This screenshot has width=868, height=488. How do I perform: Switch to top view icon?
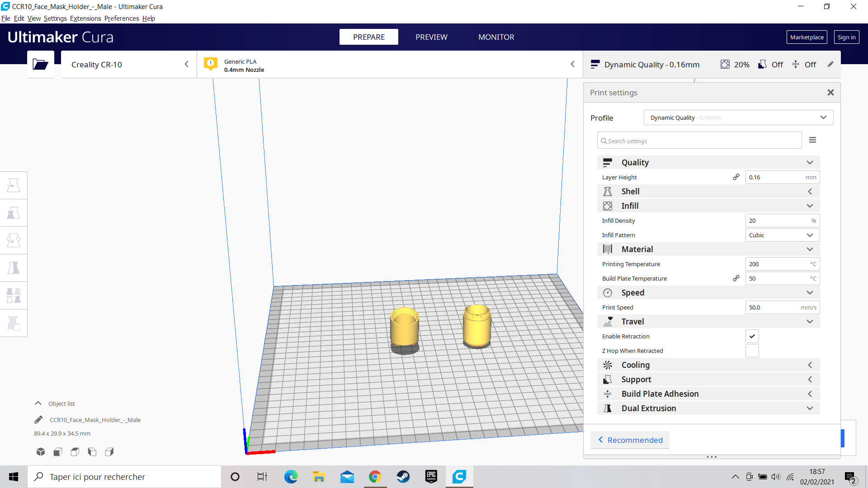pos(75,451)
